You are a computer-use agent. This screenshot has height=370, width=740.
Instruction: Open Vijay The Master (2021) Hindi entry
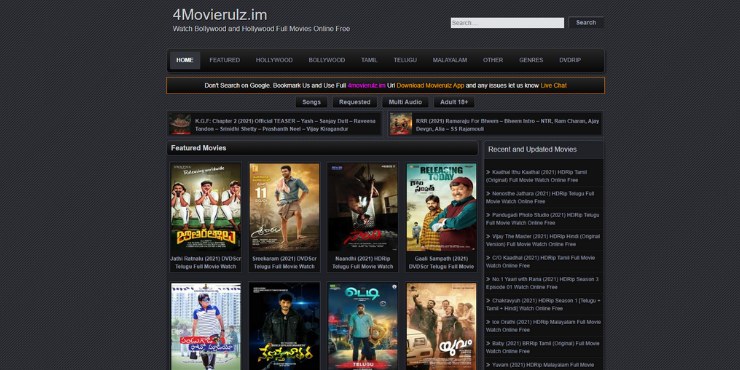click(x=543, y=240)
